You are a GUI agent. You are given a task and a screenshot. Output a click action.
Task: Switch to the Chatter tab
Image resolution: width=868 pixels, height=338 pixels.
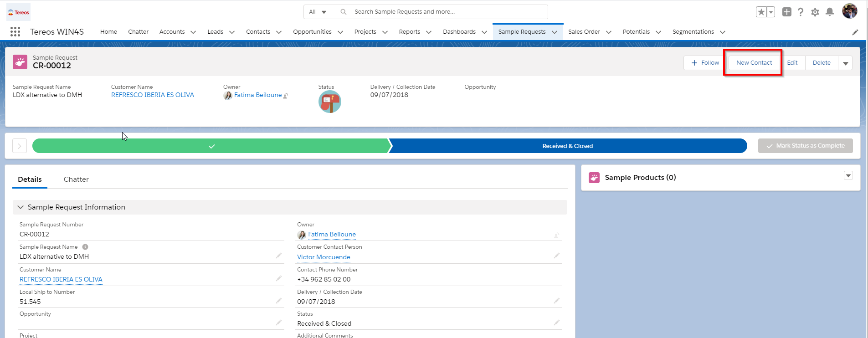(x=76, y=179)
